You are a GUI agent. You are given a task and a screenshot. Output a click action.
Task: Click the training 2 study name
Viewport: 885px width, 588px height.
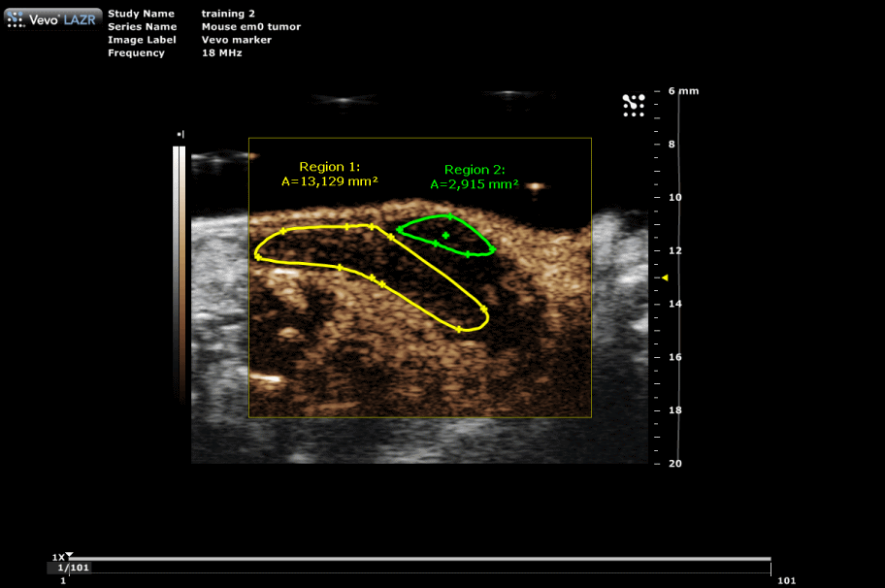[x=228, y=14]
